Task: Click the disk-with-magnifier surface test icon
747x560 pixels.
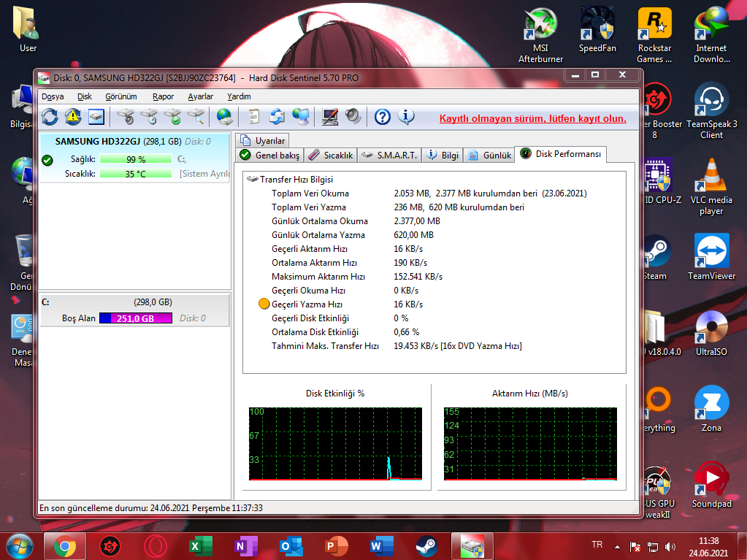Action: click(x=196, y=117)
